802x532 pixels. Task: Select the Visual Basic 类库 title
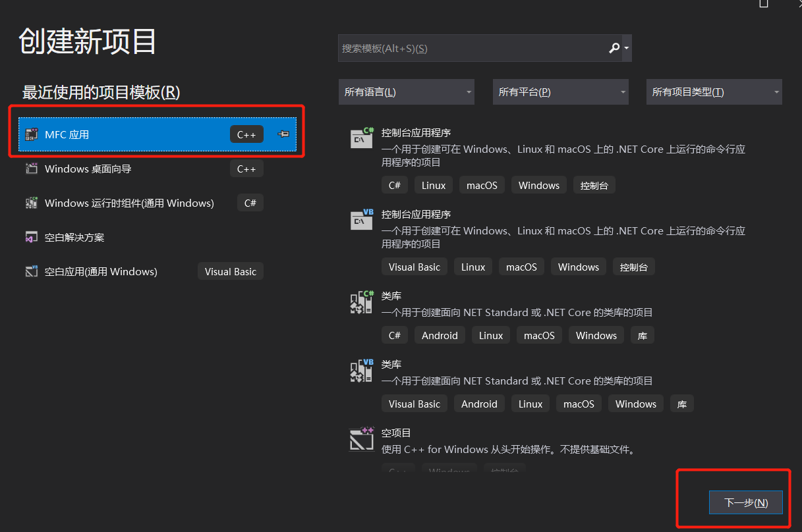391,364
